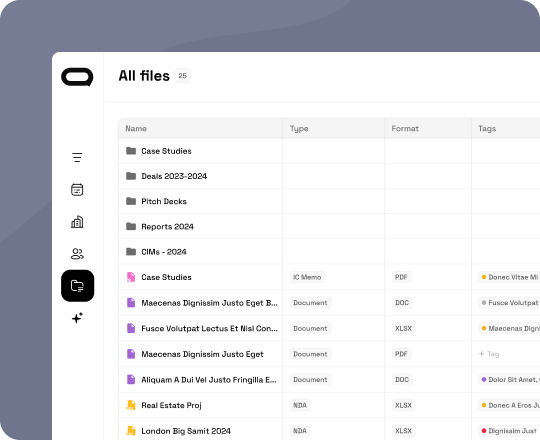Add a tag to Maecenas Dignissim Justo Eget
Screen dimensions: 540x440
489,354
